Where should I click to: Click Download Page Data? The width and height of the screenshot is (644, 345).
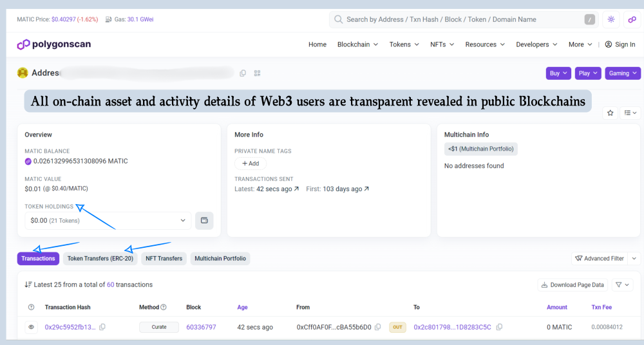573,284
